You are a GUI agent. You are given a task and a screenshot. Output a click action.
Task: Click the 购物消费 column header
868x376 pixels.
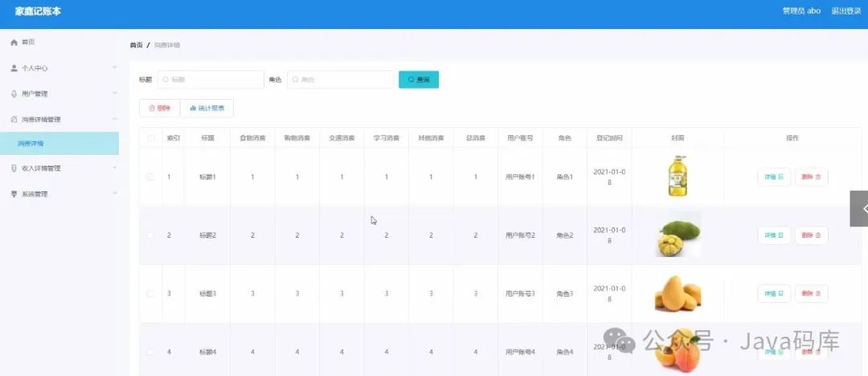[x=297, y=138]
